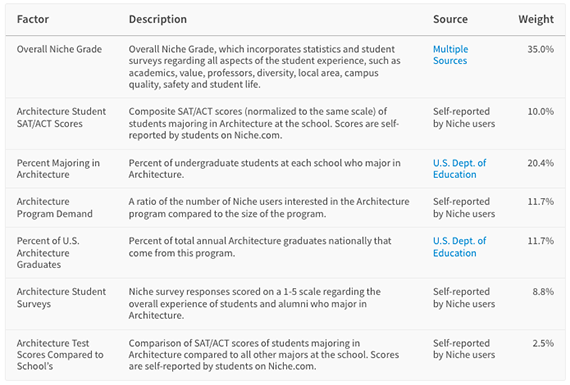Click the Description column header
This screenshot has width=570, height=385.
[158, 19]
